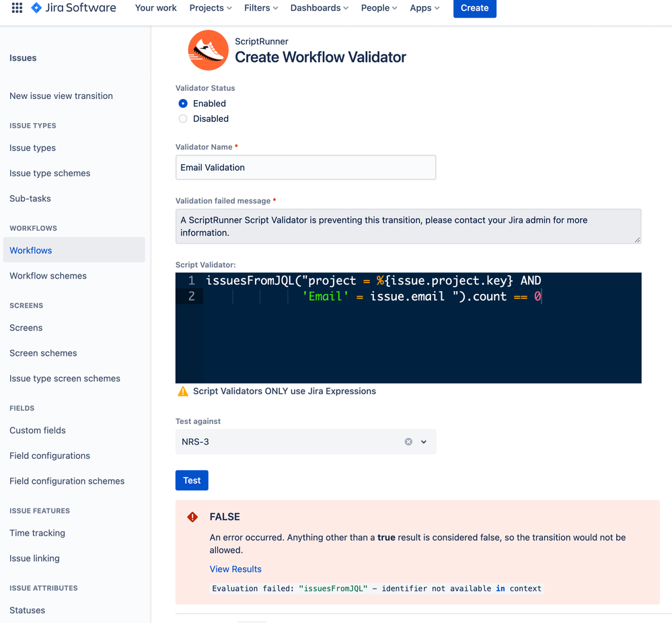Click the Validator Name input field

305,168
